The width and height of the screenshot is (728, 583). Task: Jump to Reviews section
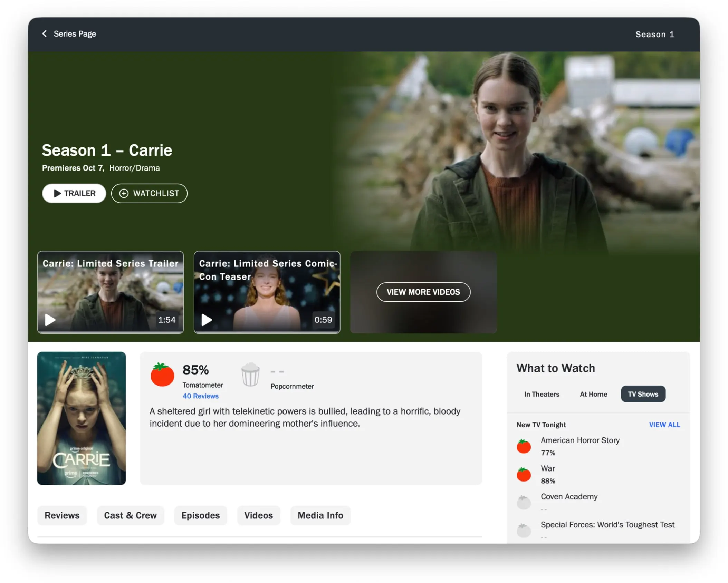pyautogui.click(x=62, y=515)
